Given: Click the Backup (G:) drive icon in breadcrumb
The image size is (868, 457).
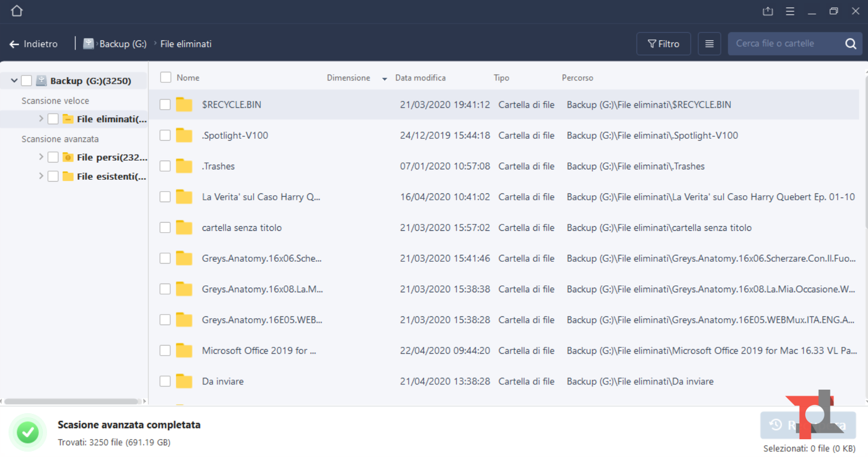Looking at the screenshot, I should tap(88, 44).
